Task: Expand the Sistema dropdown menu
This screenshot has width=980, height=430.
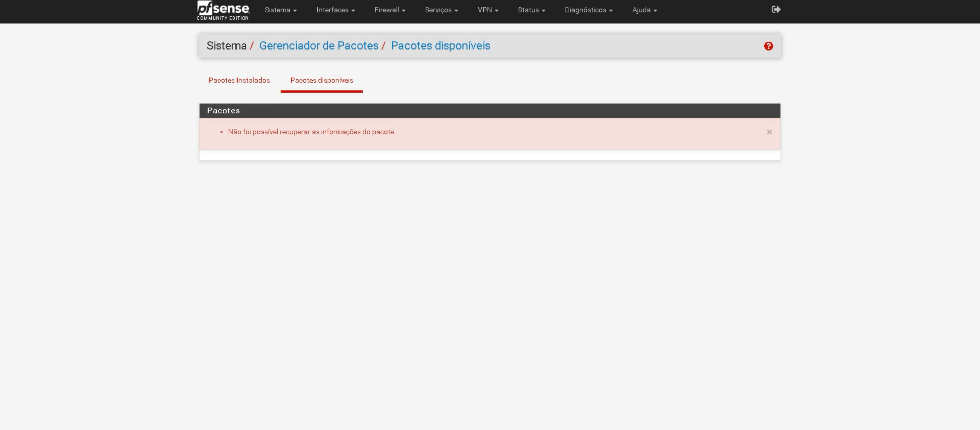Action: point(280,10)
